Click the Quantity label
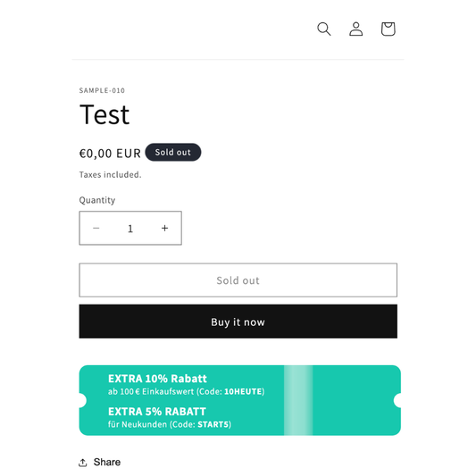This screenshot has height=476, width=476. pyautogui.click(x=97, y=200)
